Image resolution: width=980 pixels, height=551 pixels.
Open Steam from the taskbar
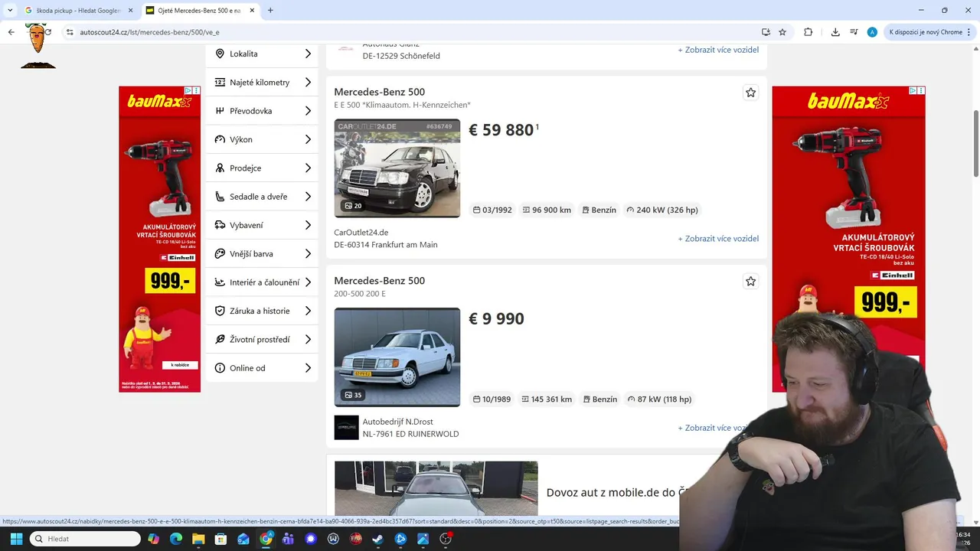point(378,539)
